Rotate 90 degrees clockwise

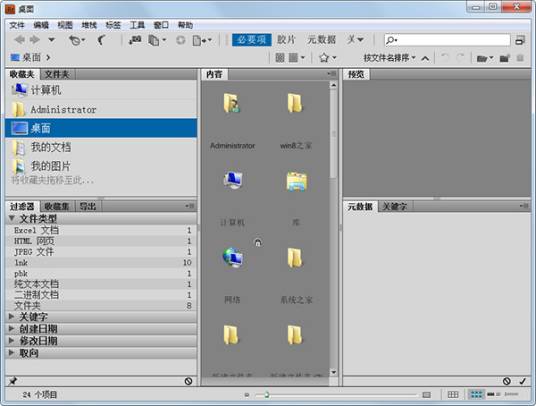click(460, 58)
